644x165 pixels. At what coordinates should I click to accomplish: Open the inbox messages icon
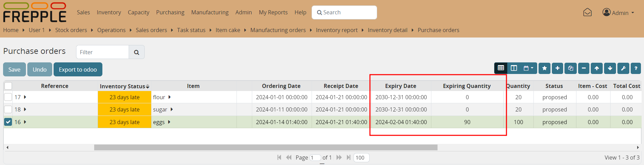tap(587, 13)
